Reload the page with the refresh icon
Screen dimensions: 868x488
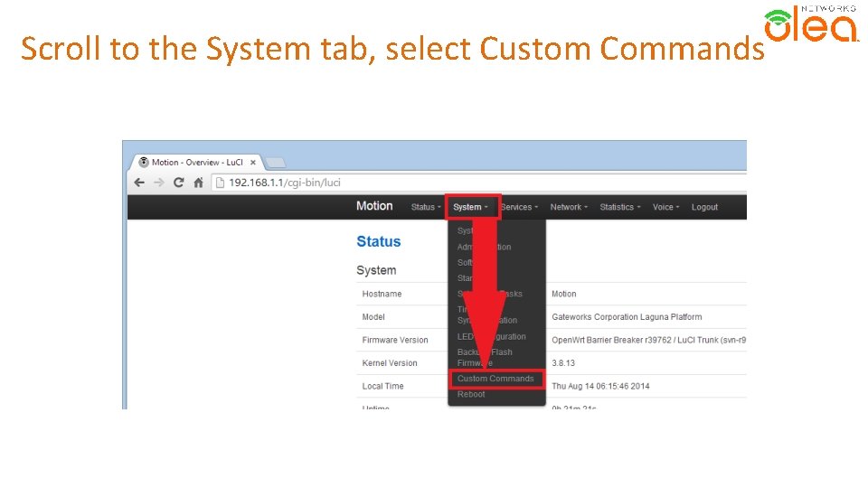[x=178, y=183]
